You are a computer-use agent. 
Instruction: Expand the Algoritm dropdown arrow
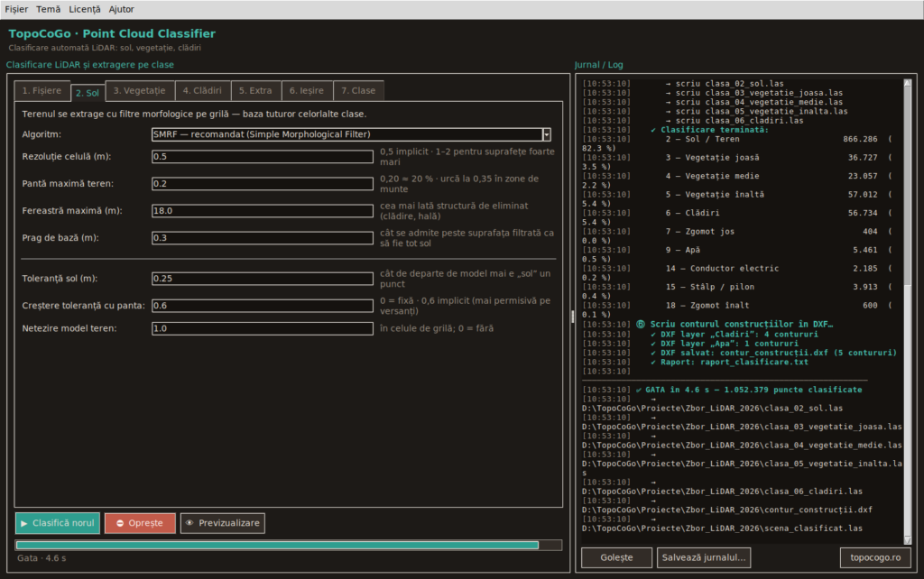(546, 135)
